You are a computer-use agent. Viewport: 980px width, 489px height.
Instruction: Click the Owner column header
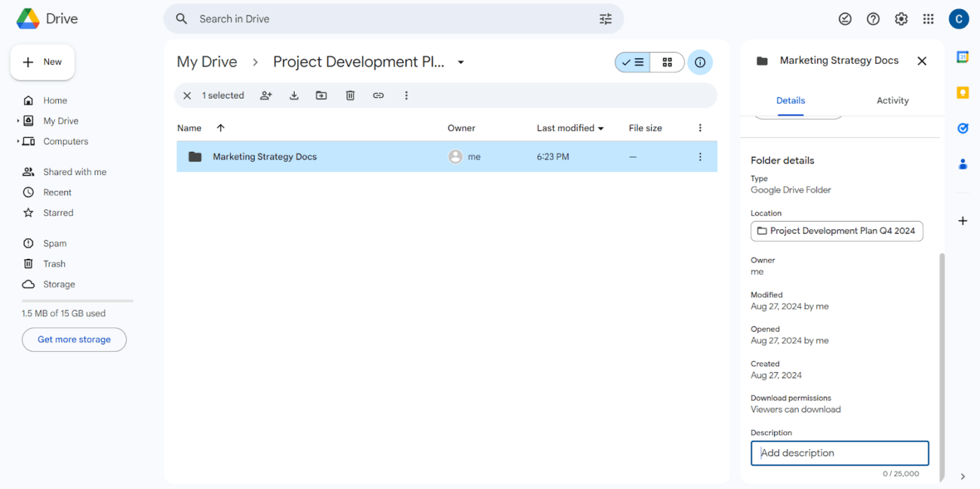pos(461,128)
